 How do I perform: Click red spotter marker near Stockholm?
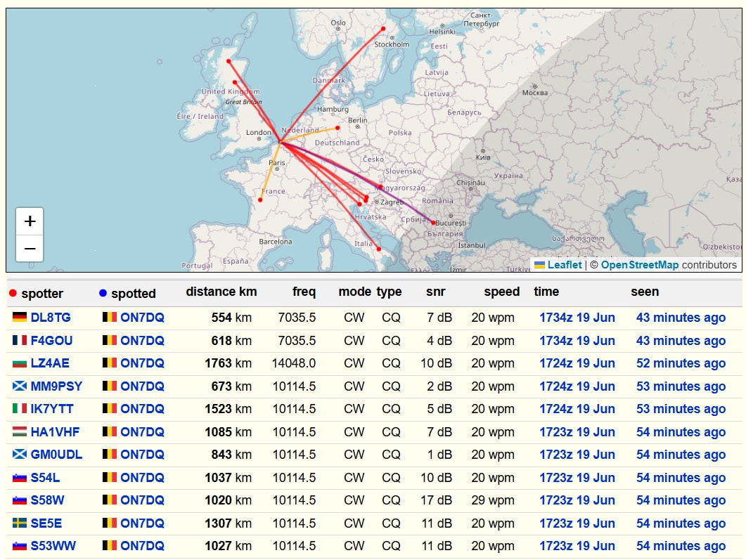click(x=383, y=29)
